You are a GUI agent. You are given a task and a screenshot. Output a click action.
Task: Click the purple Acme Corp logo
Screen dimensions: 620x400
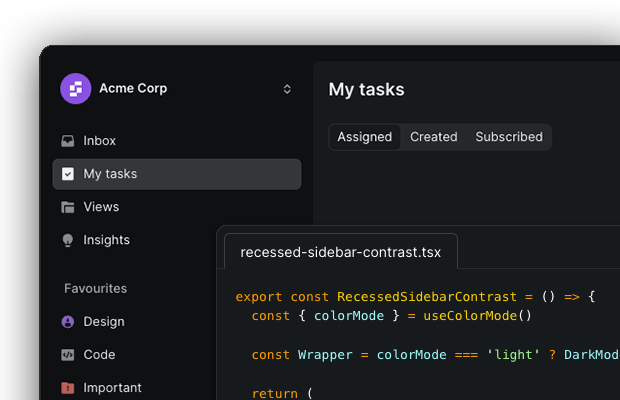pos(75,89)
